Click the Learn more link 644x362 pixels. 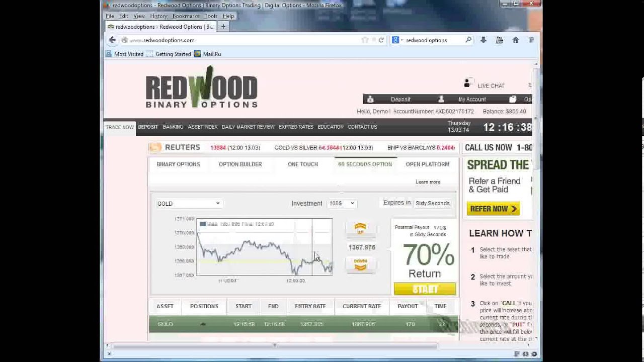point(428,182)
